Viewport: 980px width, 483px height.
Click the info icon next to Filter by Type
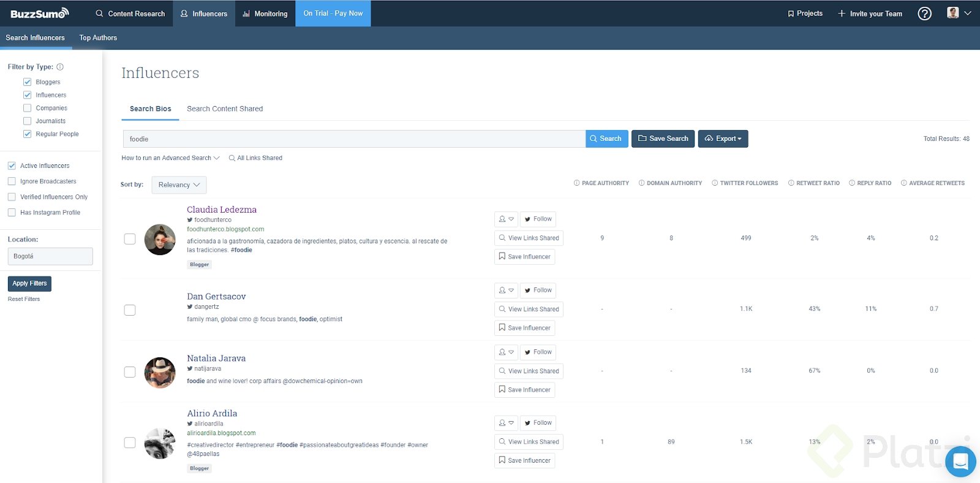pyautogui.click(x=60, y=67)
